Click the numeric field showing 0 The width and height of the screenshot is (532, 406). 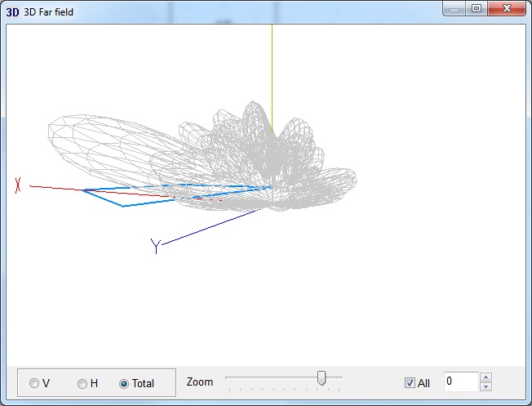tap(461, 381)
